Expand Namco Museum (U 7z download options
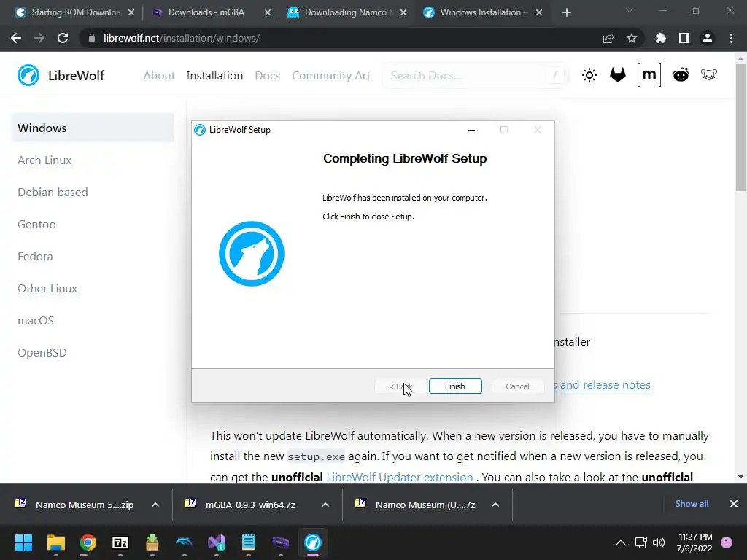 [495, 505]
